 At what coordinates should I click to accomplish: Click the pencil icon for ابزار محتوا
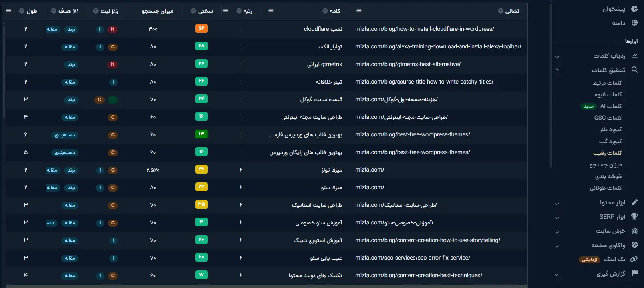coord(634,202)
